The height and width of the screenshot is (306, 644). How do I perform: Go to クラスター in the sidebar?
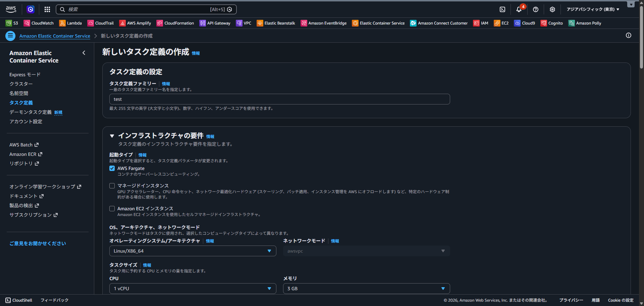21,84
